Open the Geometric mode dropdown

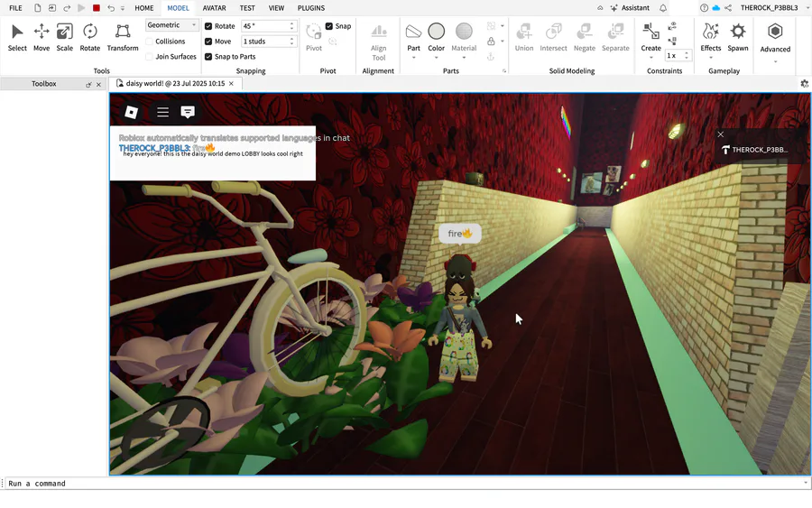tap(171, 25)
